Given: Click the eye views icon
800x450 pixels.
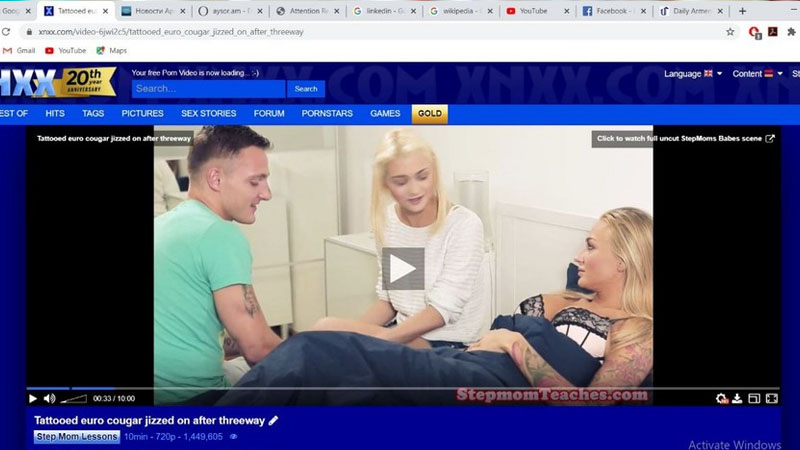Looking at the screenshot, I should [233, 437].
